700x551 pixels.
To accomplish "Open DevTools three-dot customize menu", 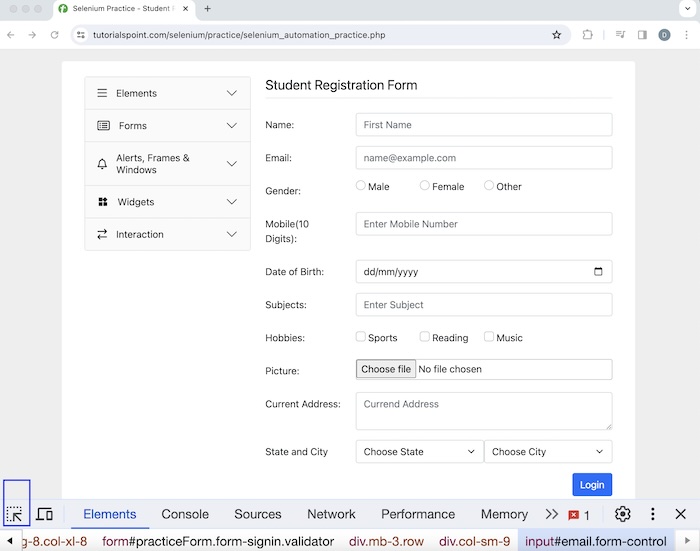I will tap(653, 514).
